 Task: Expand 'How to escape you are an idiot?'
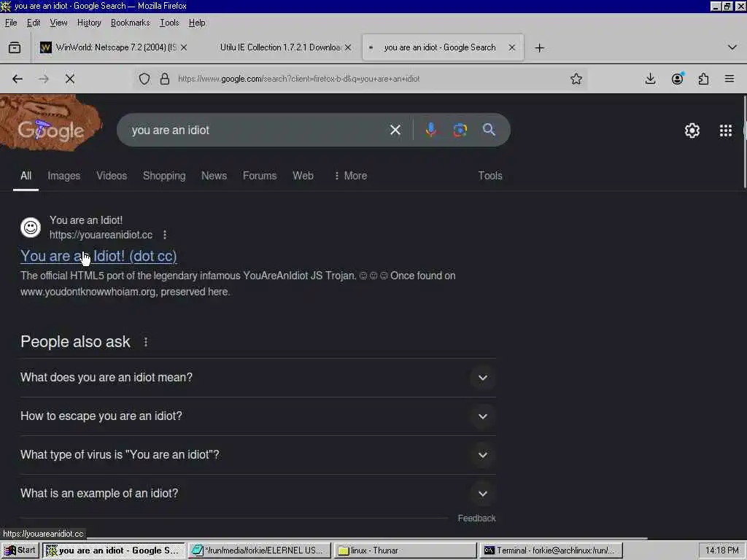(x=258, y=416)
